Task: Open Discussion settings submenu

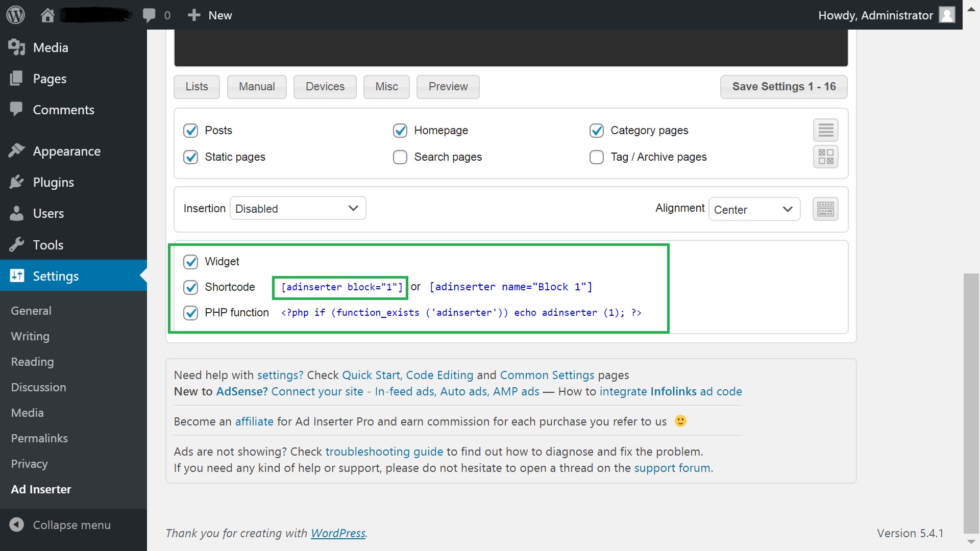Action: (x=38, y=387)
